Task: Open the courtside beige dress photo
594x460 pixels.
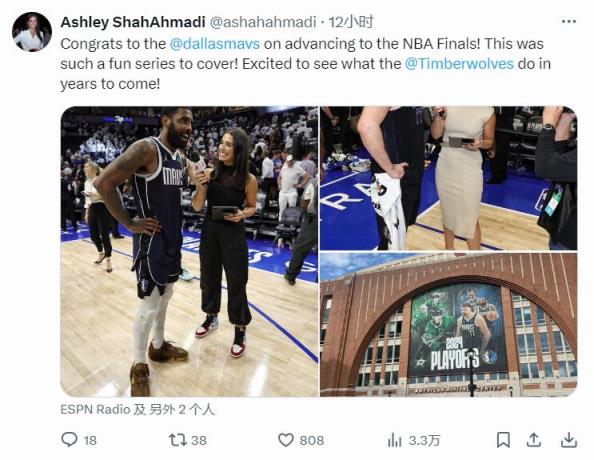Action: tap(449, 178)
